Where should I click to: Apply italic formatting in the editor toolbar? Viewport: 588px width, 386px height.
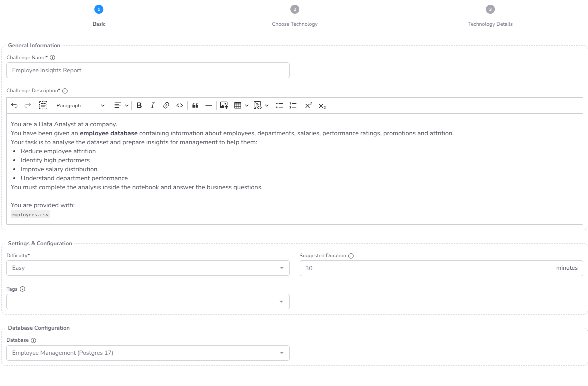click(x=153, y=105)
